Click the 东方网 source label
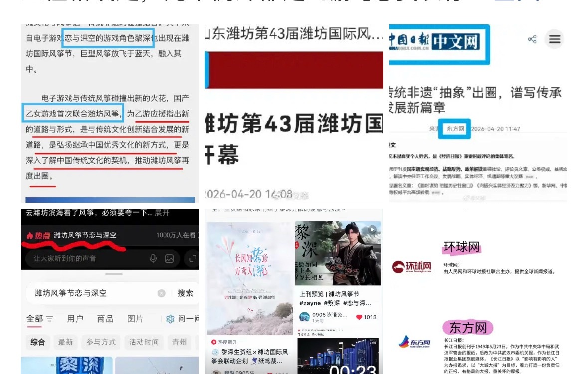This screenshot has width=588, height=374. pos(455,129)
